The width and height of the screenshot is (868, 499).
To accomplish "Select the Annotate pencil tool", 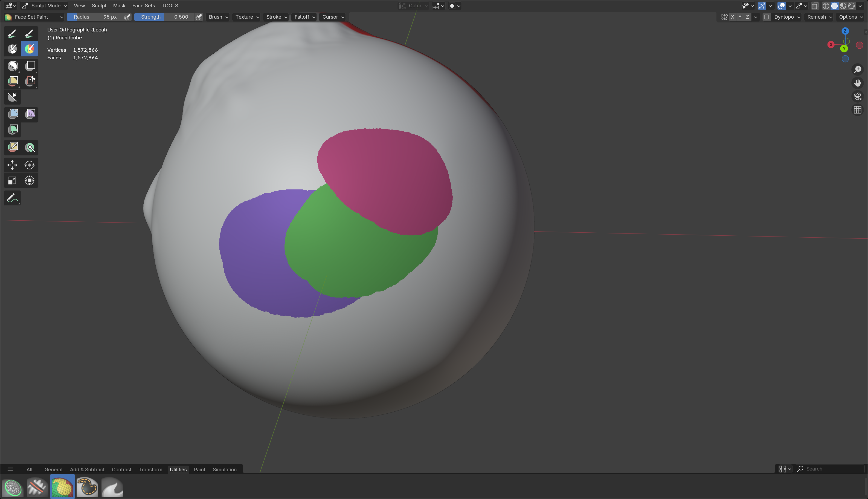I will [x=12, y=198].
